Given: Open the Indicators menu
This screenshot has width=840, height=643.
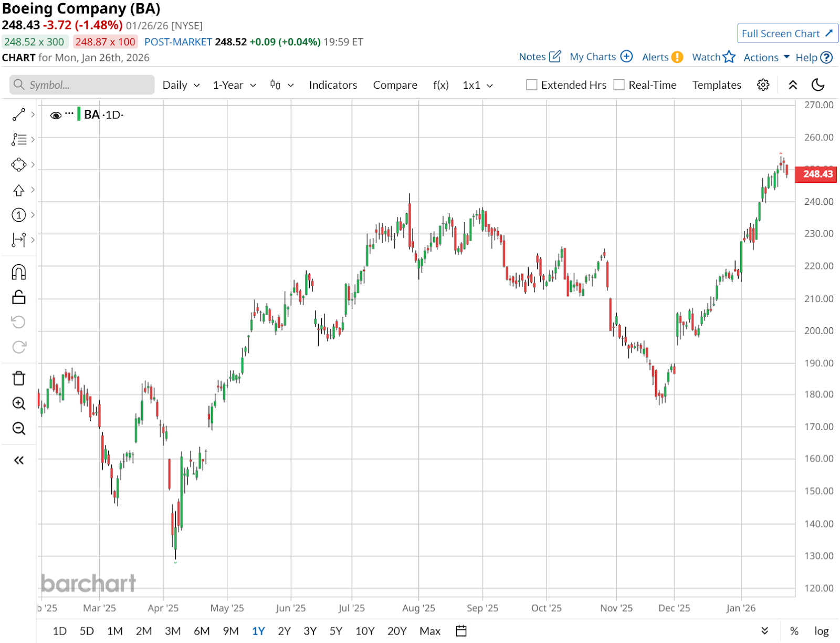Looking at the screenshot, I should click(333, 85).
